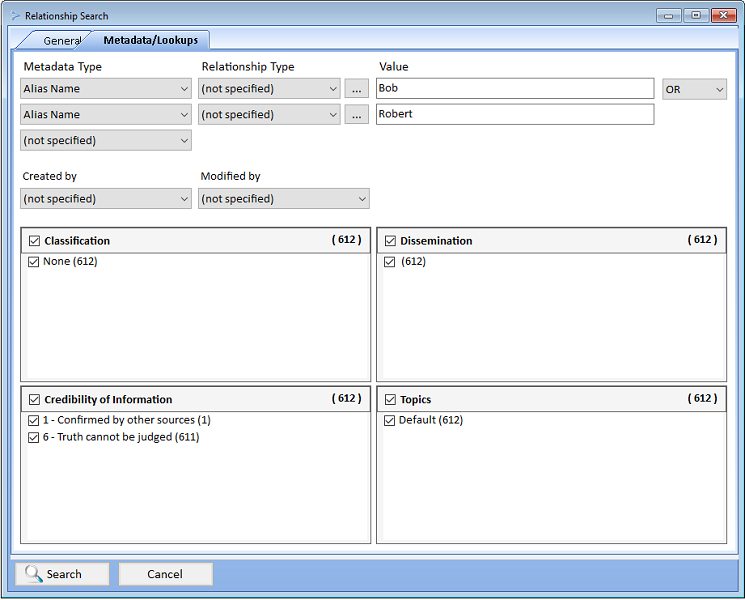Uncheck 6 - Truth cannot be judged checkbox
745x600 pixels.
[33, 438]
